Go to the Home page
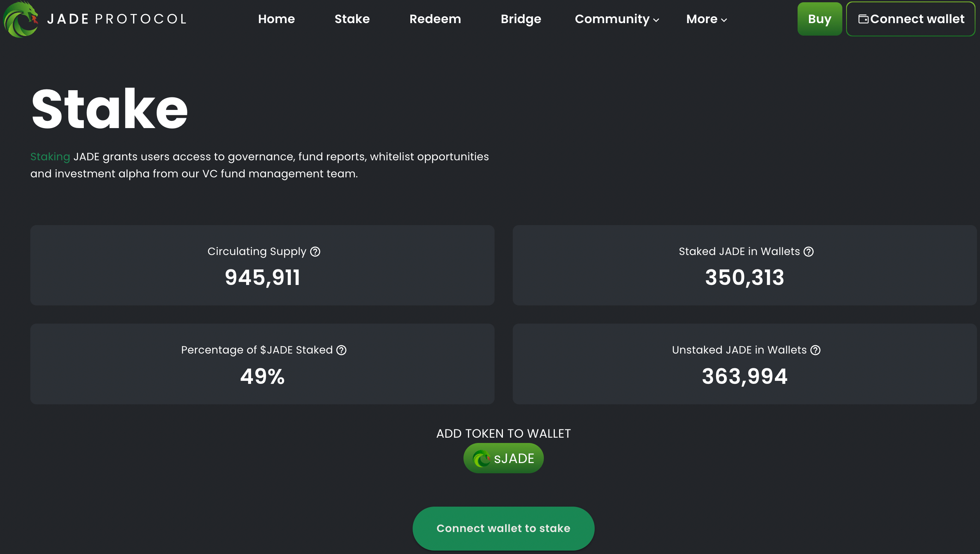The image size is (980, 554). pos(276,19)
